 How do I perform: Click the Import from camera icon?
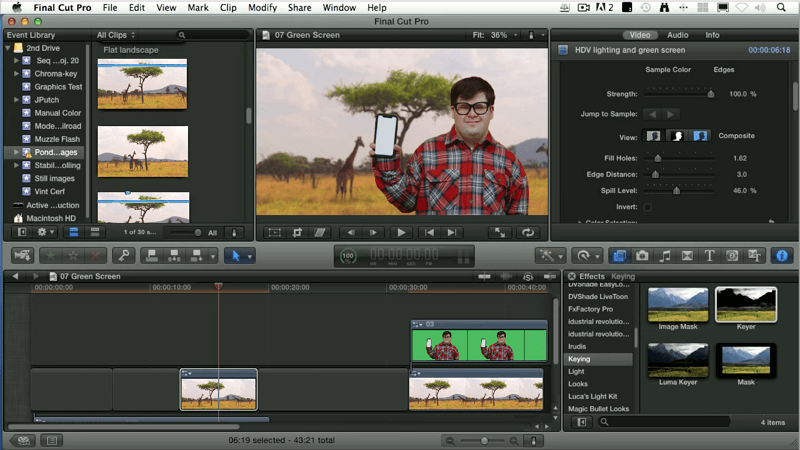[22, 255]
